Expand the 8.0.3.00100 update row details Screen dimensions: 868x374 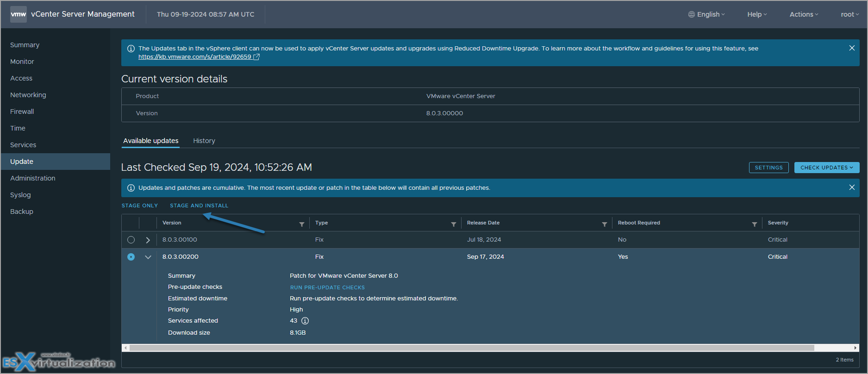148,240
